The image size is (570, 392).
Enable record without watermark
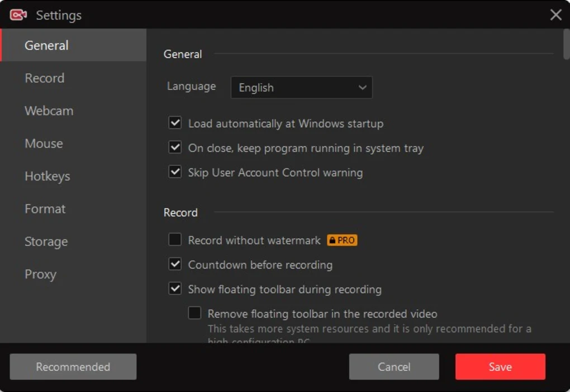[x=175, y=240]
